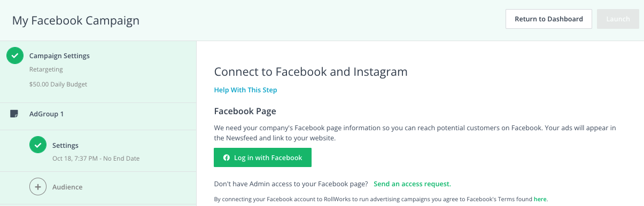Log in with Facebook

pos(262,158)
